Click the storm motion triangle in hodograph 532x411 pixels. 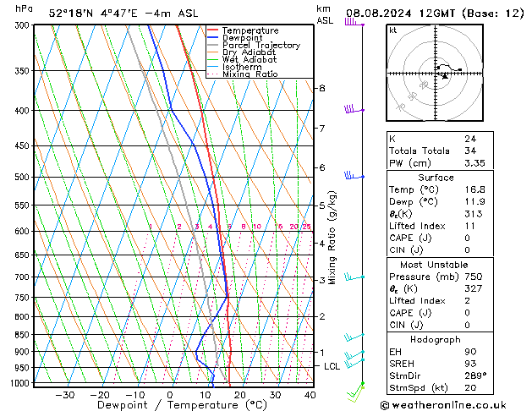(445, 76)
